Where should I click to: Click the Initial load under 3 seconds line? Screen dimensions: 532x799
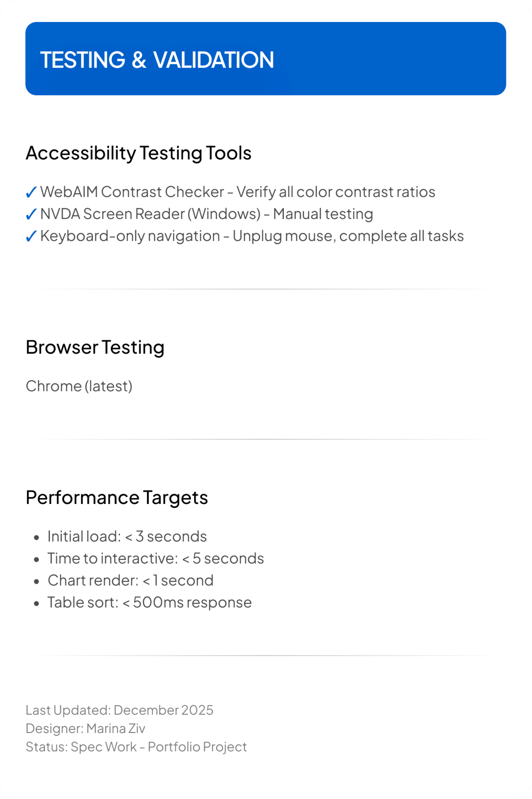[127, 537]
